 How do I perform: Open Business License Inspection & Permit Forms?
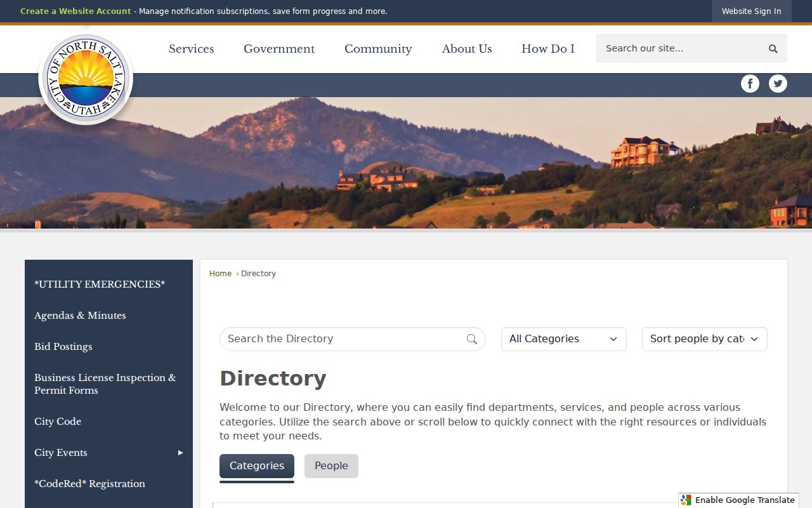coord(108,384)
